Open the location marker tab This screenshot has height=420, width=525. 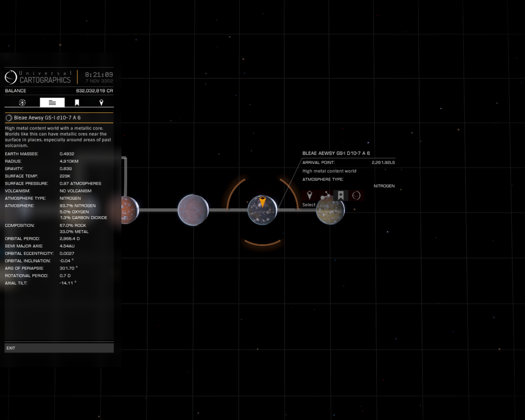101,103
